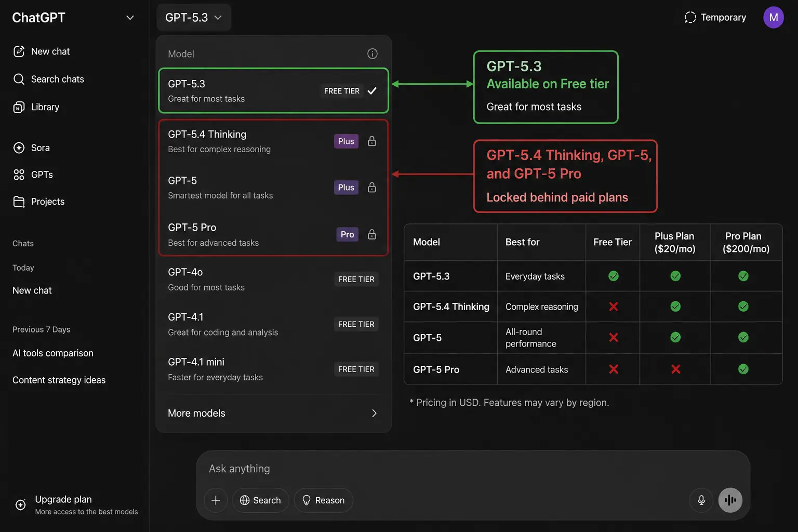Open the AI tools comparison chat

click(x=53, y=353)
